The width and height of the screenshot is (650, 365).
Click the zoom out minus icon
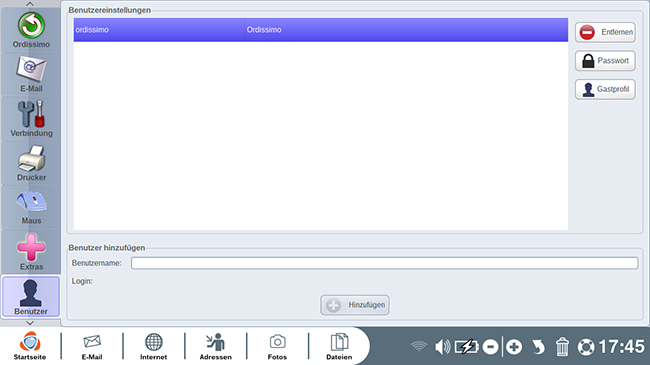point(490,347)
